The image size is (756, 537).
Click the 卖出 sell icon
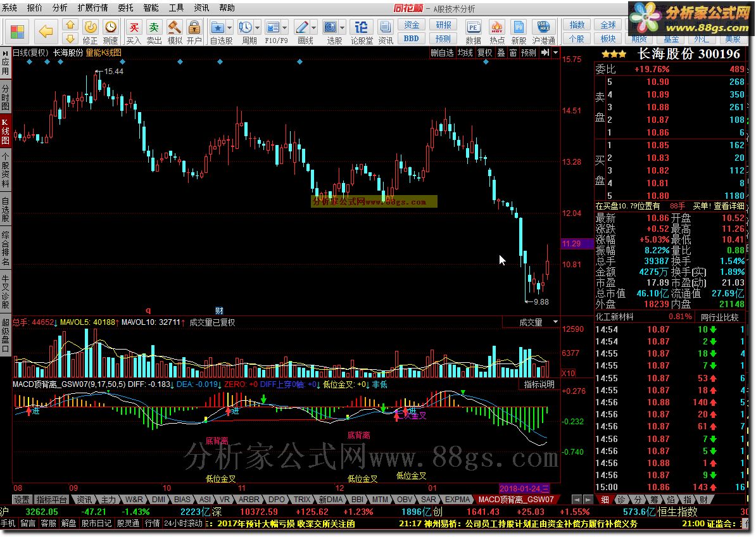154,32
